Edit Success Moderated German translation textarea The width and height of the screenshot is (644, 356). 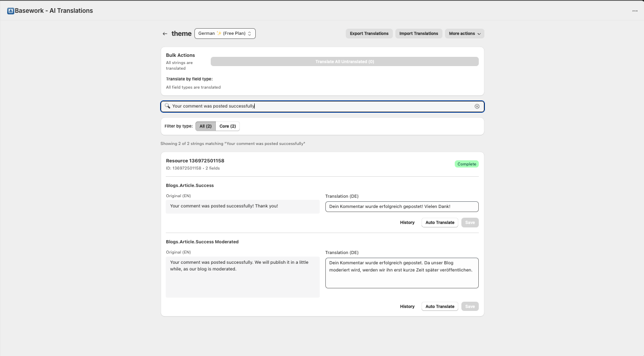[x=402, y=273]
